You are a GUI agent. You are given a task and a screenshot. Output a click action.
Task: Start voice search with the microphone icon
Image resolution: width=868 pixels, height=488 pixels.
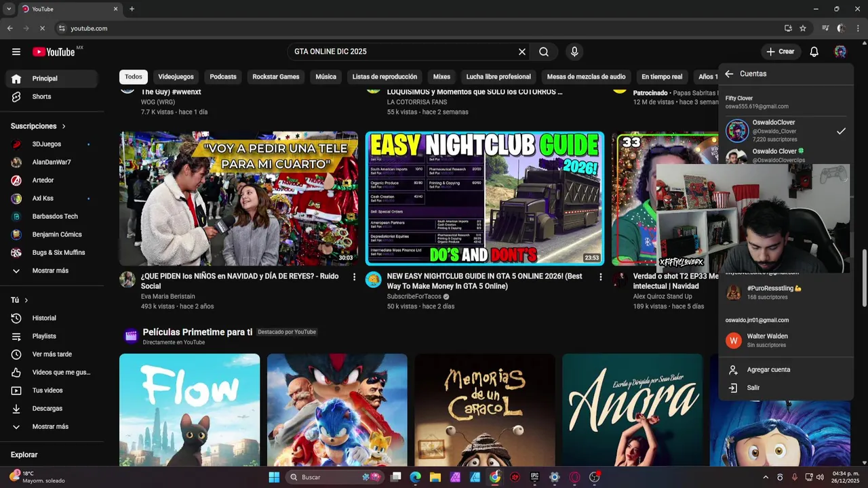click(x=574, y=52)
